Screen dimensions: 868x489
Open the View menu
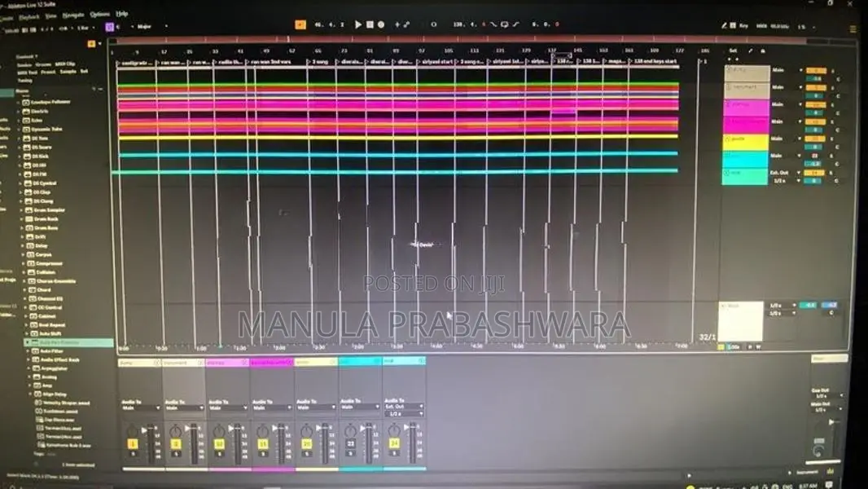(50, 16)
